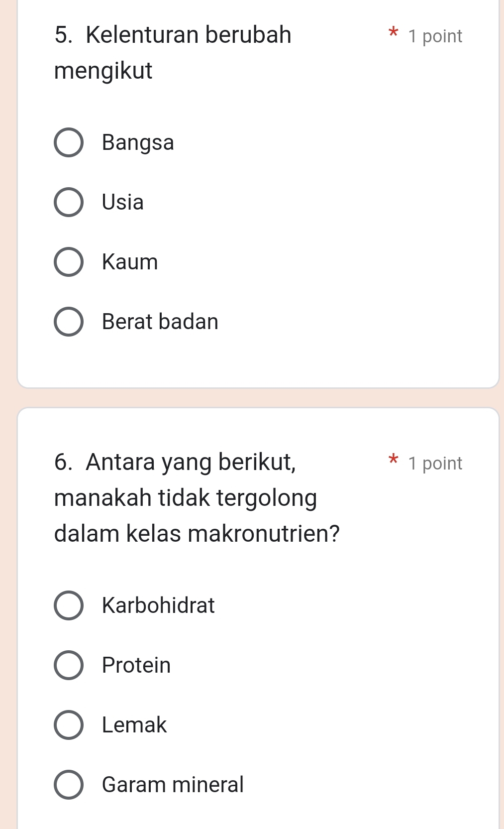Click the 'Bangsa' option label text

(138, 142)
